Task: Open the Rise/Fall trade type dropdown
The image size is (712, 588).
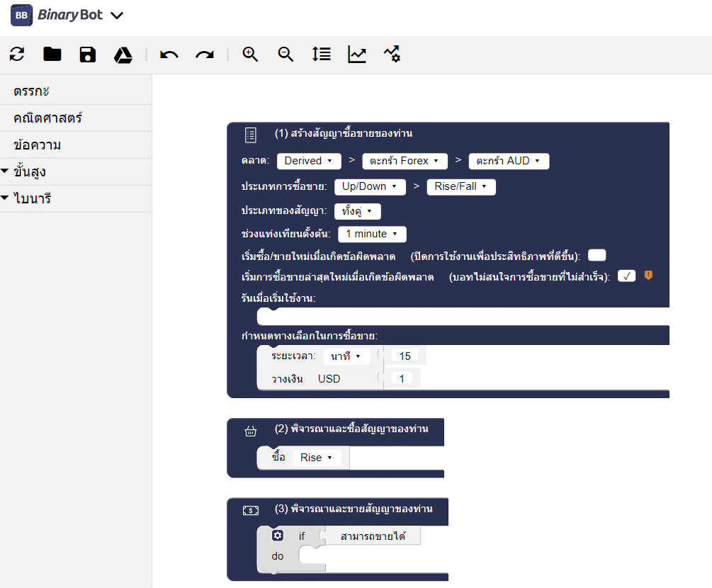Action: coord(460,187)
